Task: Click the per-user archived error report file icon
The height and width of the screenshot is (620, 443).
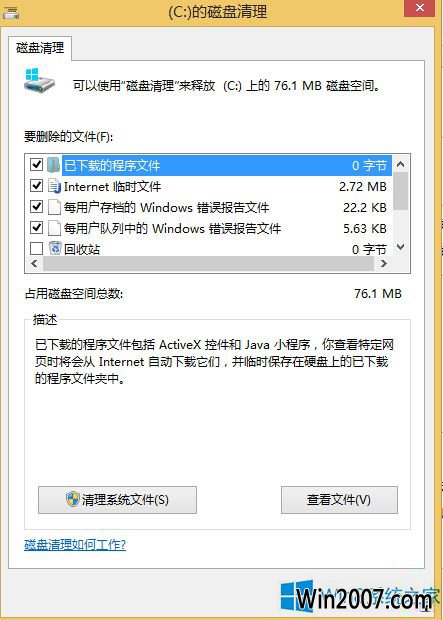Action: (x=54, y=207)
